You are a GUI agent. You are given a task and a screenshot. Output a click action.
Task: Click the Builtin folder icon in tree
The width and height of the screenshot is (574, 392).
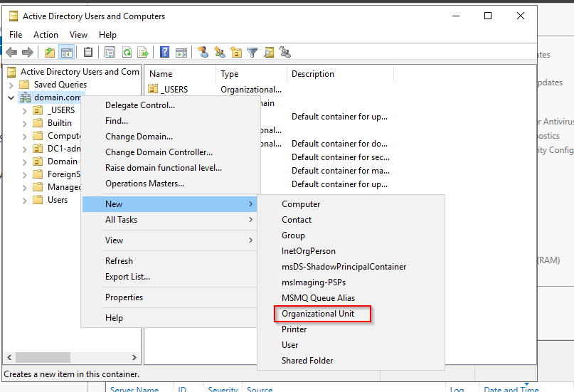pos(38,123)
